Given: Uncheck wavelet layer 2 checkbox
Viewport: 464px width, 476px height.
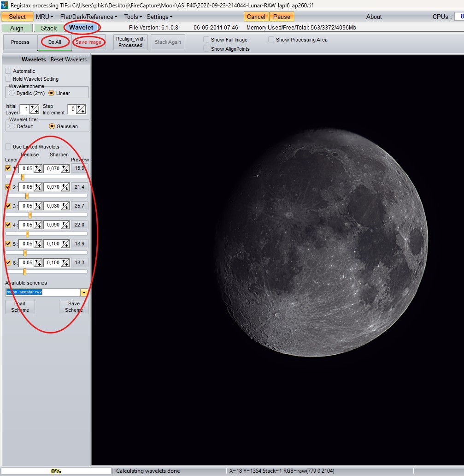Looking at the screenshot, I should tap(8, 187).
